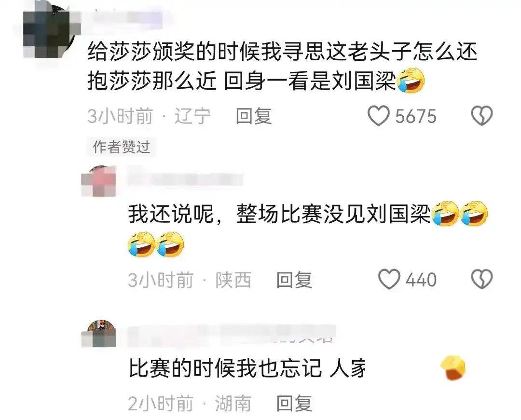Dislike the top comment with broken heart
The image size is (521, 420).
[482, 116]
